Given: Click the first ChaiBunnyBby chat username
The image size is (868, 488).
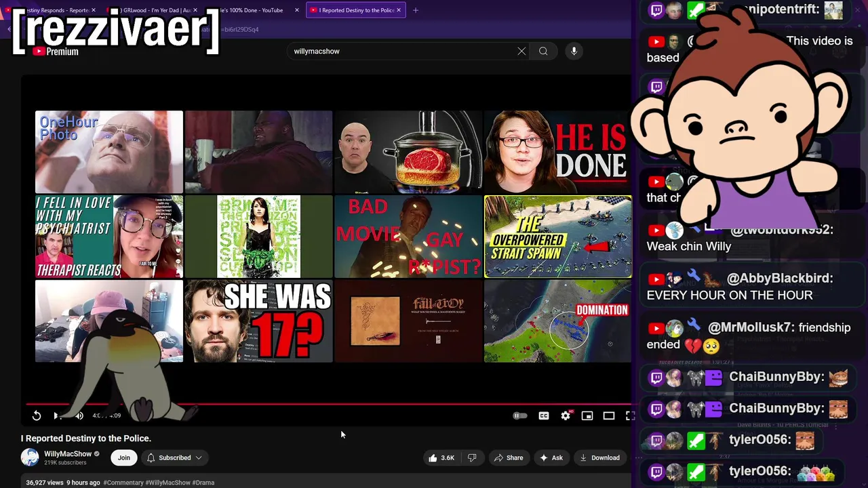Looking at the screenshot, I should (x=776, y=377).
